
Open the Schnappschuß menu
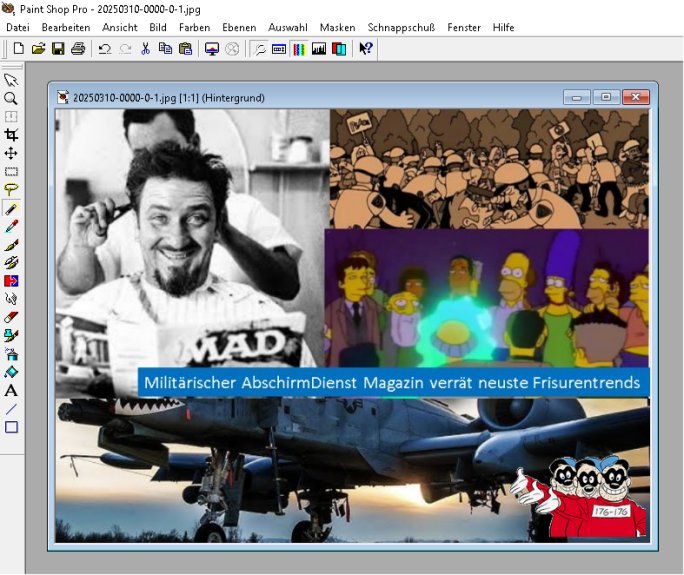tap(401, 27)
